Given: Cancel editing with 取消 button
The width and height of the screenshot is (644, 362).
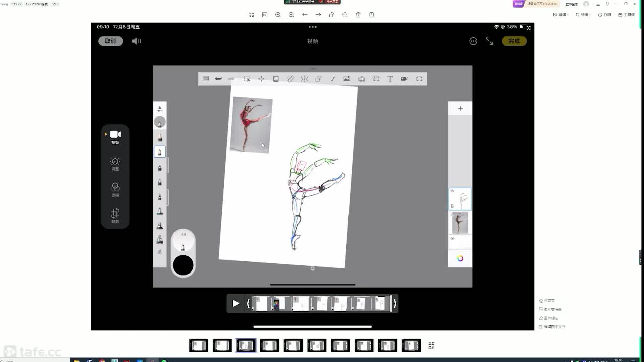Looking at the screenshot, I should coord(110,41).
